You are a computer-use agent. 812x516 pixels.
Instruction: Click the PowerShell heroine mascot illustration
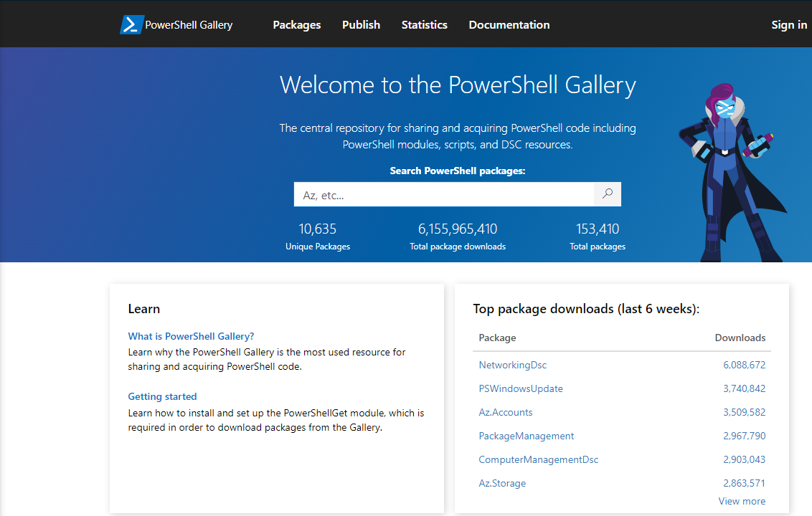coord(732,173)
